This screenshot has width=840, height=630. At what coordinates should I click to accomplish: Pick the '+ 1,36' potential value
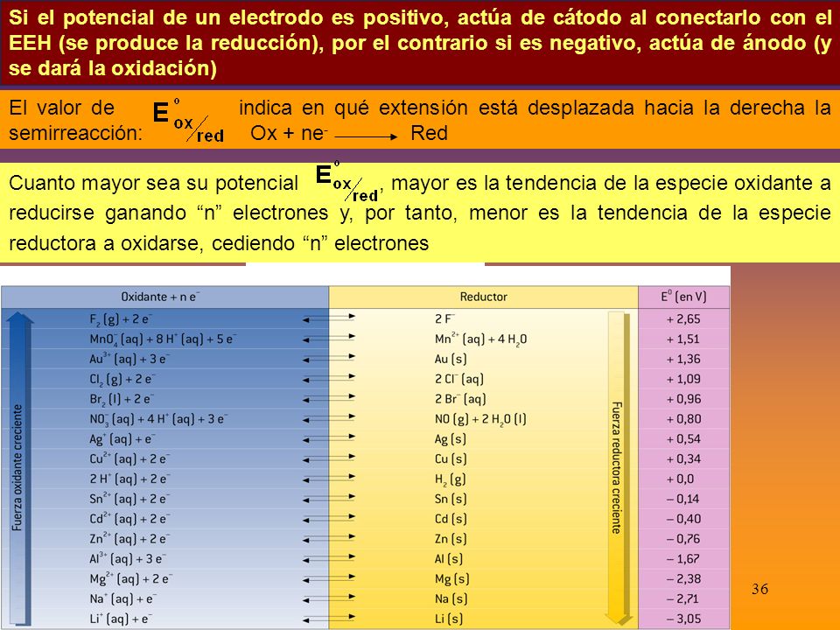[x=683, y=359]
